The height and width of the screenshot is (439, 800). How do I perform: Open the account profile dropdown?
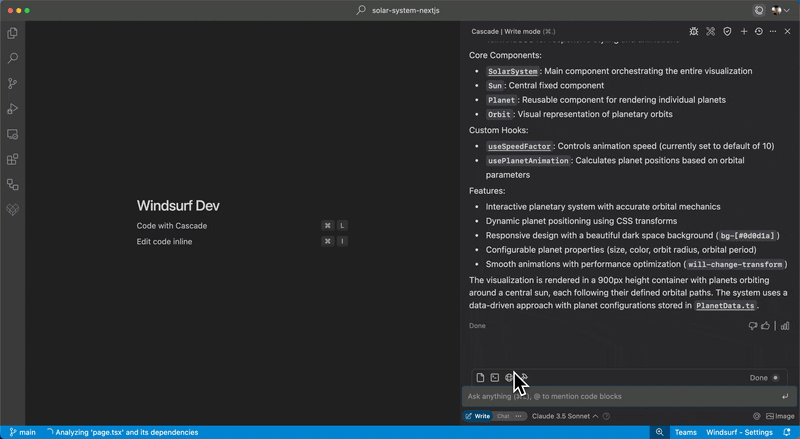click(777, 10)
